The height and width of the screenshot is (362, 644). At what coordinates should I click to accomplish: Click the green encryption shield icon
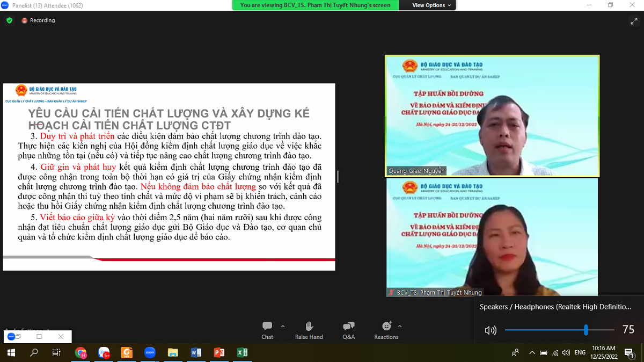(9, 20)
